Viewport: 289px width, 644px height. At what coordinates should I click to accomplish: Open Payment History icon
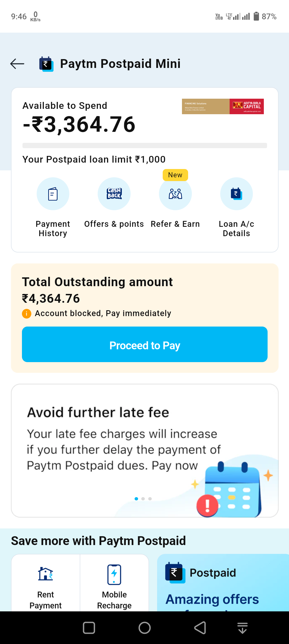click(53, 194)
